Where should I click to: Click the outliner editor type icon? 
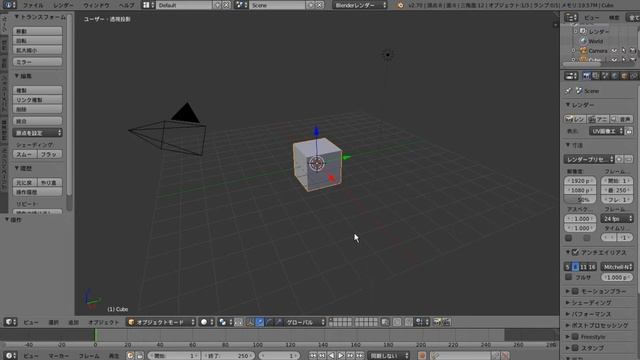(x=571, y=17)
